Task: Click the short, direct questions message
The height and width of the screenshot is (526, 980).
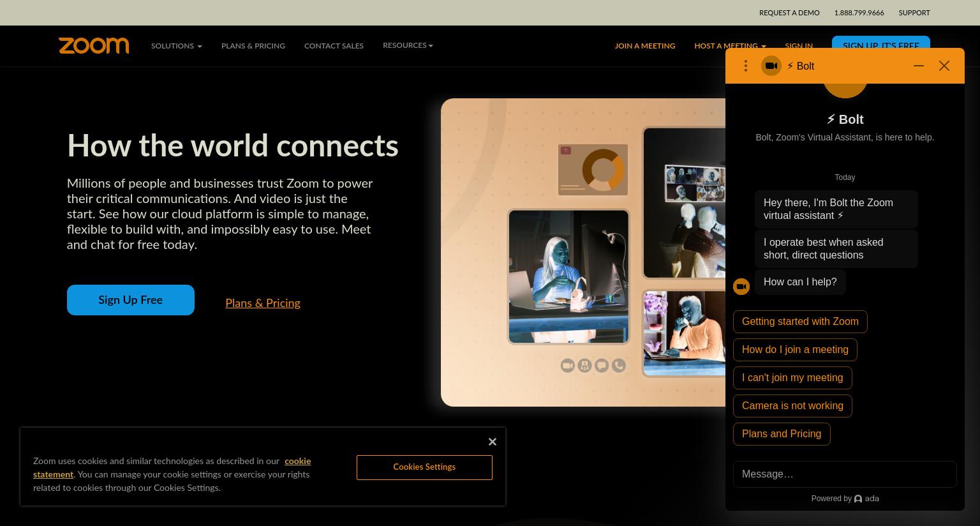Action: point(836,249)
